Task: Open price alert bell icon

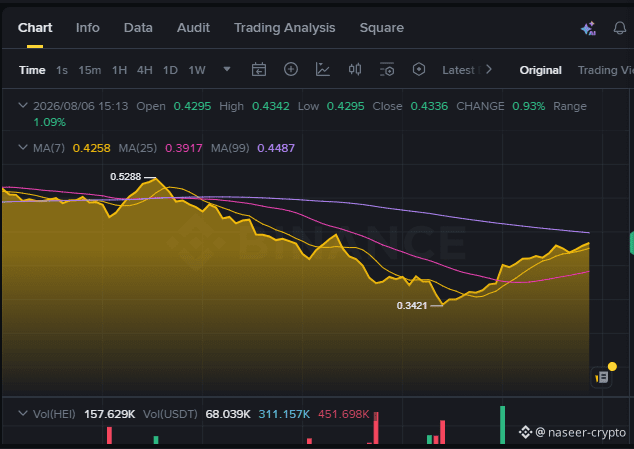Action: [619, 28]
